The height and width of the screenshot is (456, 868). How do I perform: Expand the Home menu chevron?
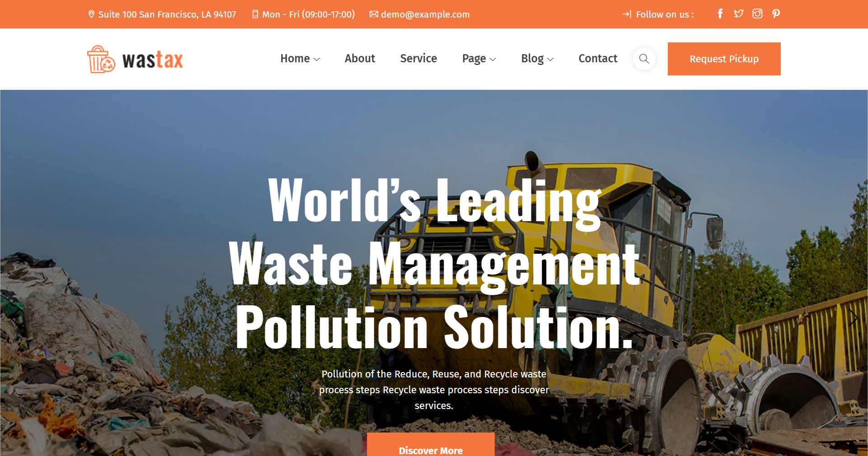(x=317, y=60)
